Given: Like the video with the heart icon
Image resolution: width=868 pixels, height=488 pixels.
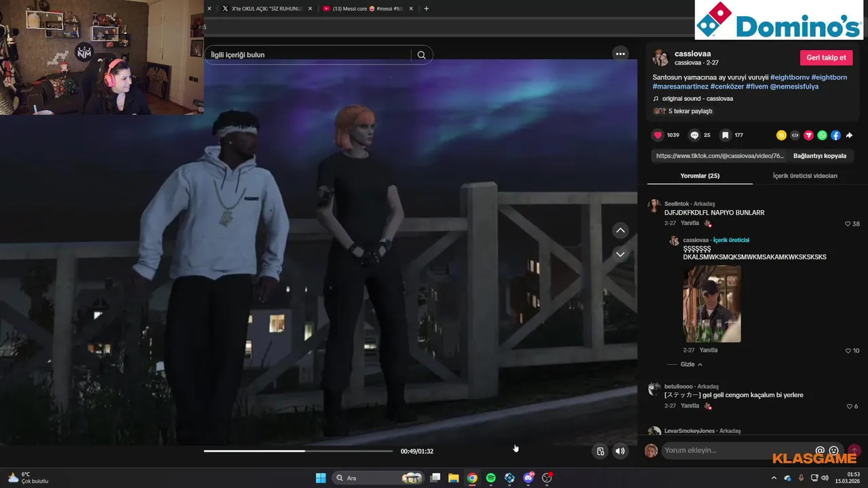Looking at the screenshot, I should 658,135.
